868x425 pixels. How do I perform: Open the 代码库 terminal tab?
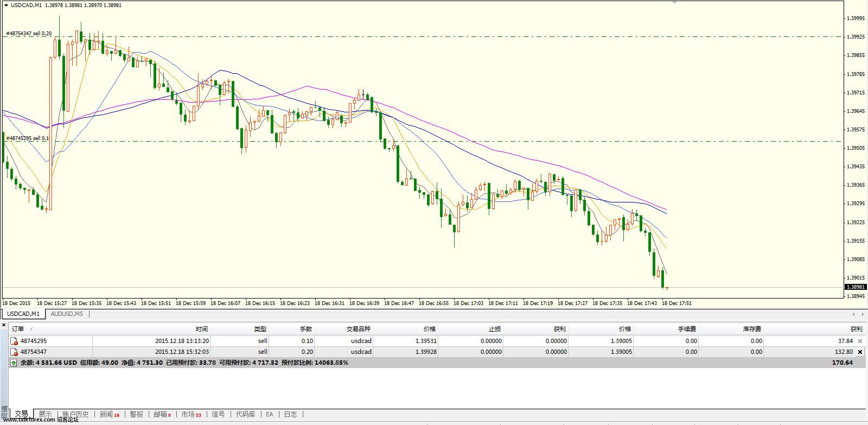point(246,414)
